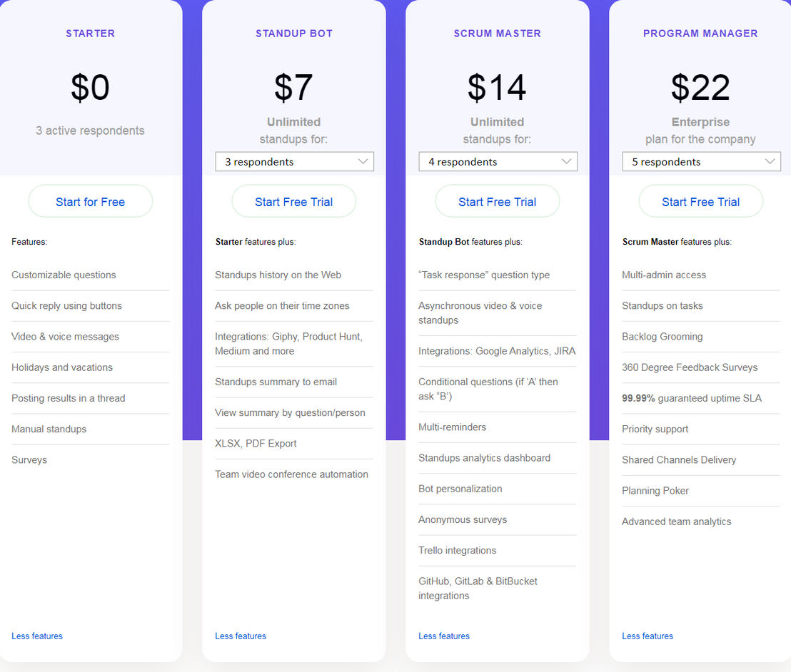
Task: Click 'Posting results in a thread'
Action: [69, 398]
